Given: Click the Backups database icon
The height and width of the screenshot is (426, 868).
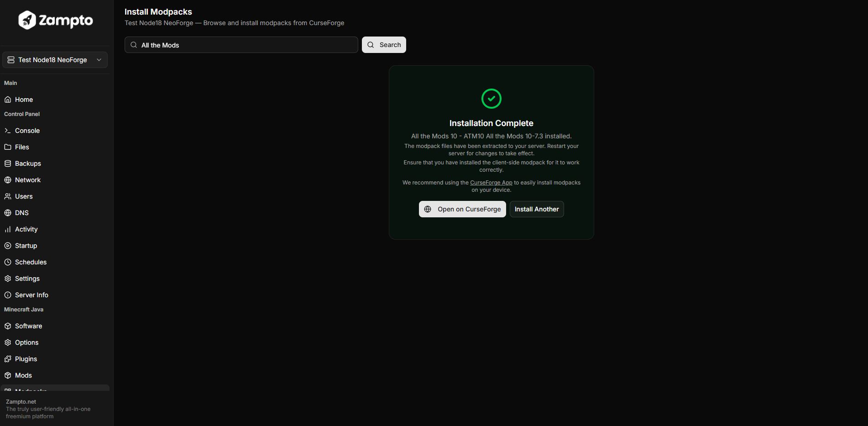Looking at the screenshot, I should pyautogui.click(x=8, y=163).
